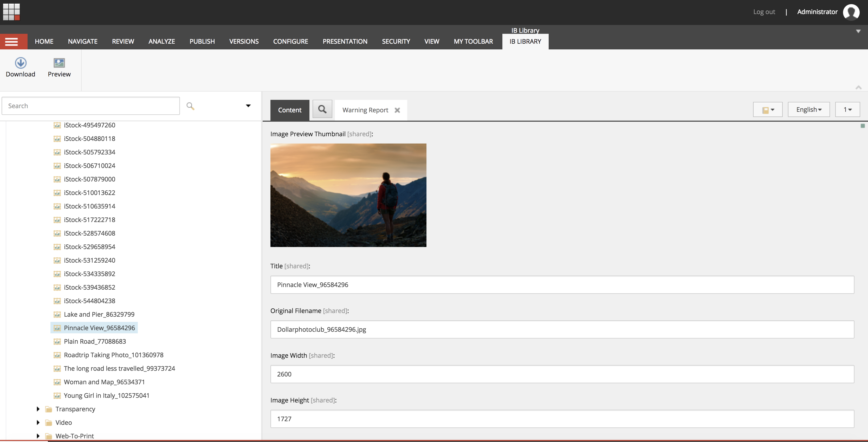868x442 pixels.
Task: Select tree item iStock-507879000
Action: click(x=90, y=179)
